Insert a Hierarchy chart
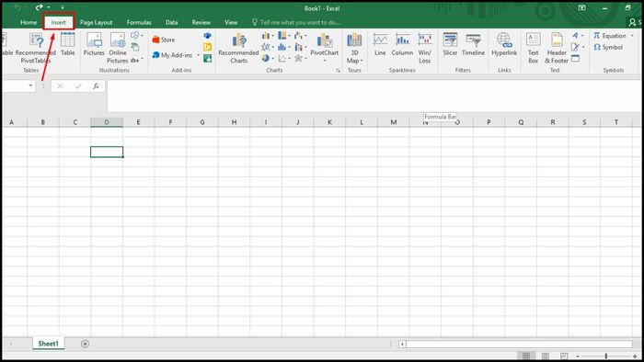 [x=283, y=36]
